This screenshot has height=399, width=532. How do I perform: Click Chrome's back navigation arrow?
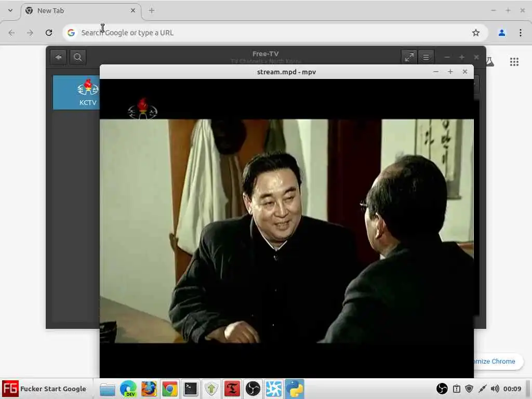pos(11,33)
